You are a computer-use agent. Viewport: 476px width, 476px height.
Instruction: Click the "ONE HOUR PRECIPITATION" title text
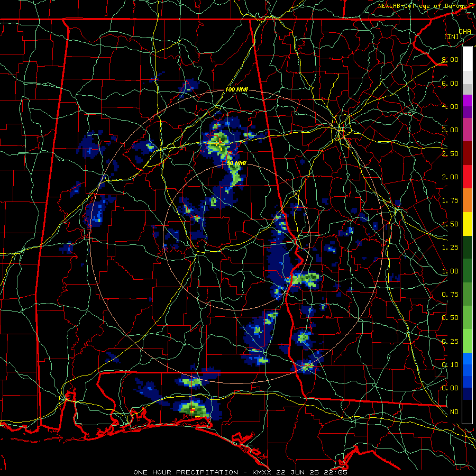186,472
